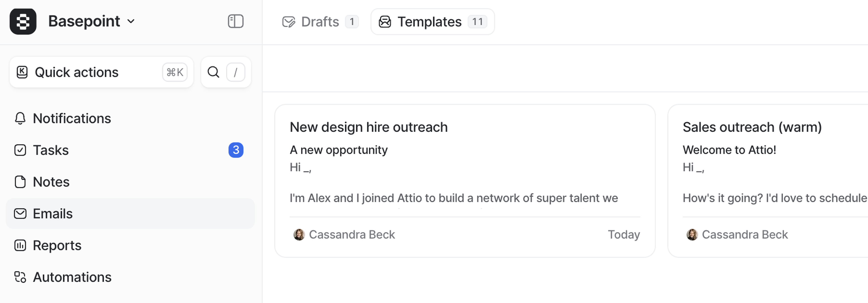Open Automations workflow icon
This screenshot has height=303, width=868.
20,277
